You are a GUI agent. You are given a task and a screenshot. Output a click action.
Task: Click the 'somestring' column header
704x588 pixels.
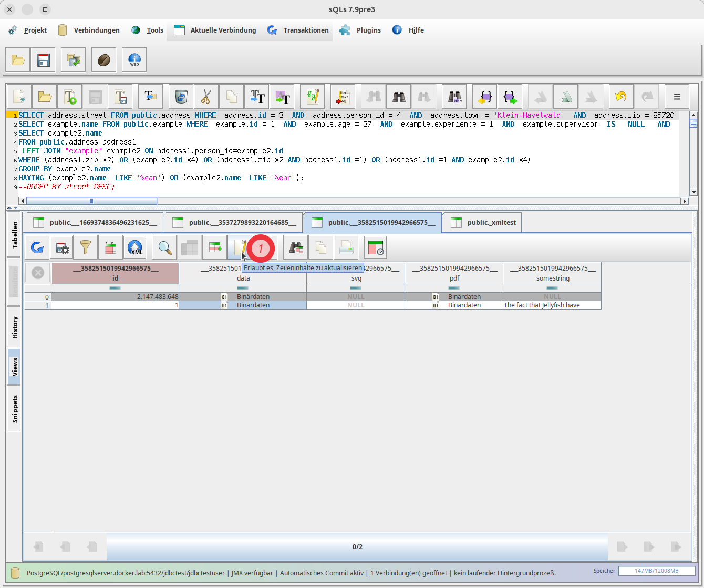553,273
